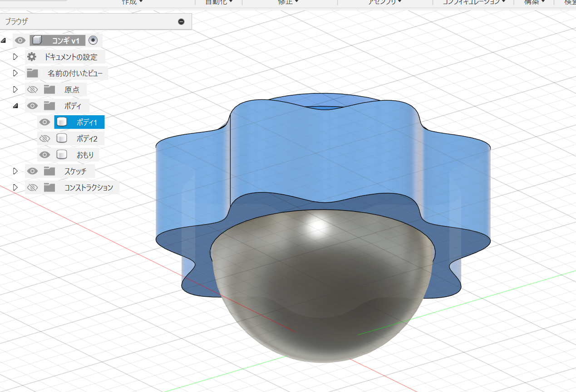
Task: Click the cylinder body icon of ボディ1
Action: [x=62, y=122]
